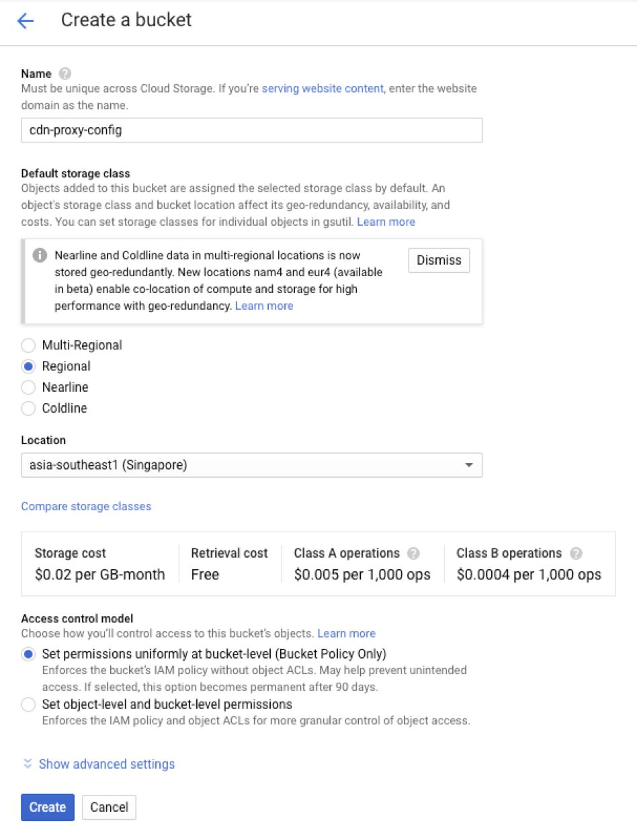This screenshot has height=840, width=637.
Task: Choose object-level and bucket-level permissions
Action: point(28,705)
